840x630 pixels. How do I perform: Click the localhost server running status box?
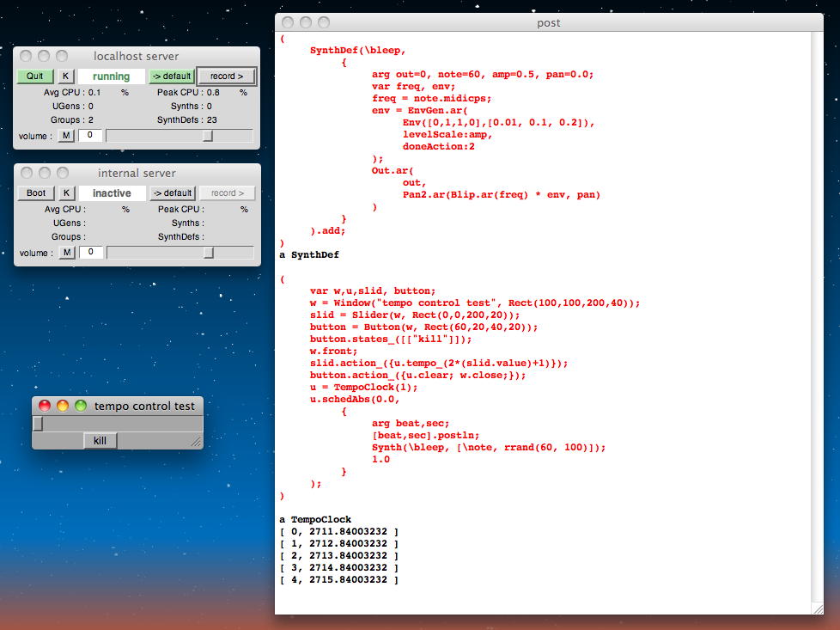[112, 76]
